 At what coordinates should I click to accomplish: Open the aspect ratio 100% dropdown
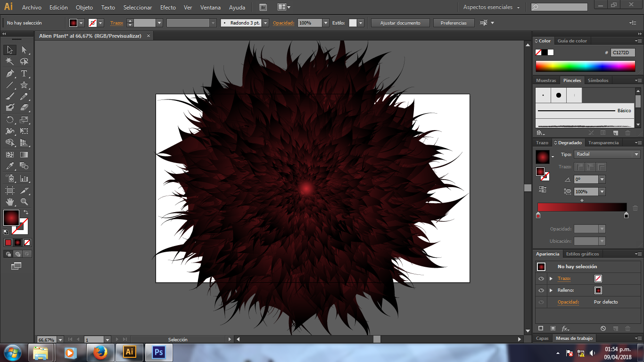point(602,192)
